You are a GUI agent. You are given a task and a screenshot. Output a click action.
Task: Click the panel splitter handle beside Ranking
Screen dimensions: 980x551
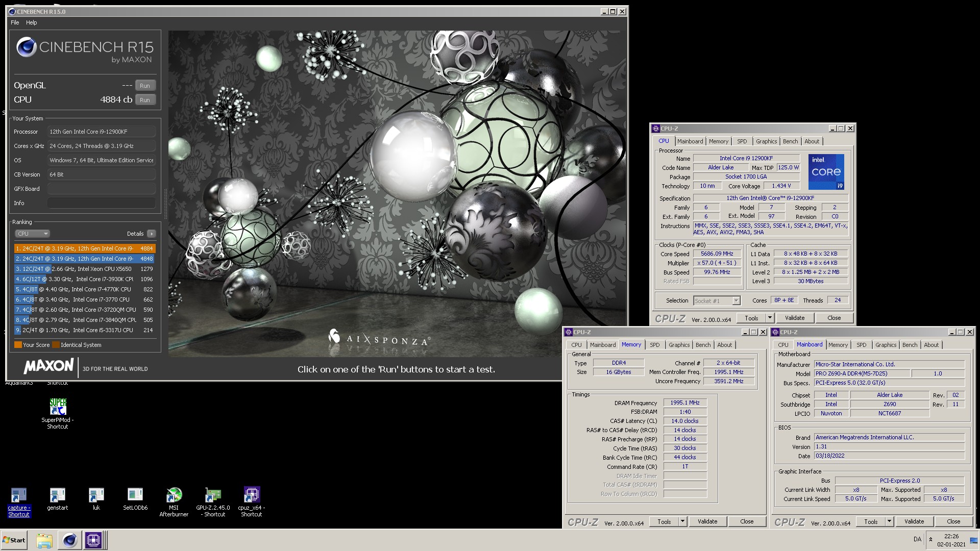point(165,203)
